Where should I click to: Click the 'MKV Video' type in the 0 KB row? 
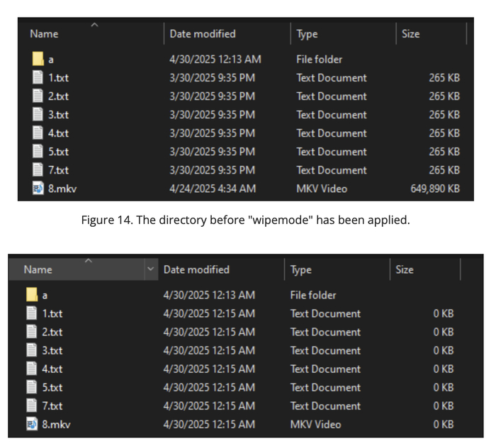click(315, 424)
